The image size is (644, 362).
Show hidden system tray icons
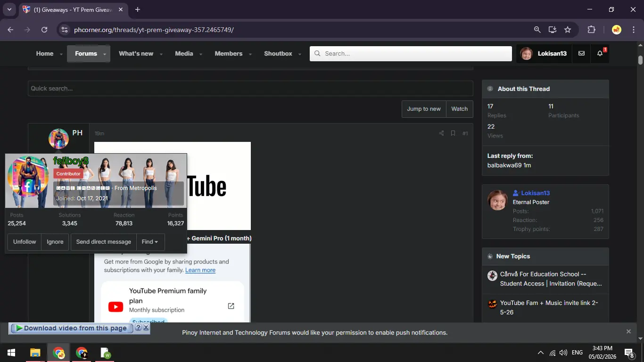pos(541,353)
